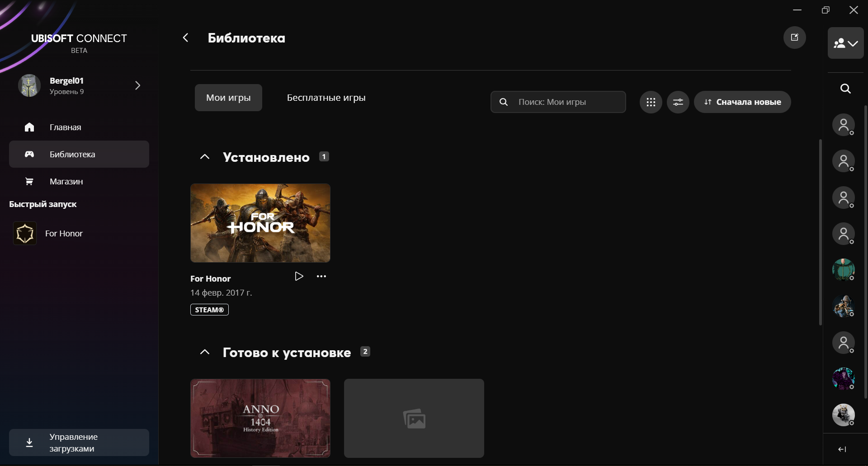The image size is (868, 466).
Task: Click the shopping cart icon
Action: pyautogui.click(x=29, y=181)
